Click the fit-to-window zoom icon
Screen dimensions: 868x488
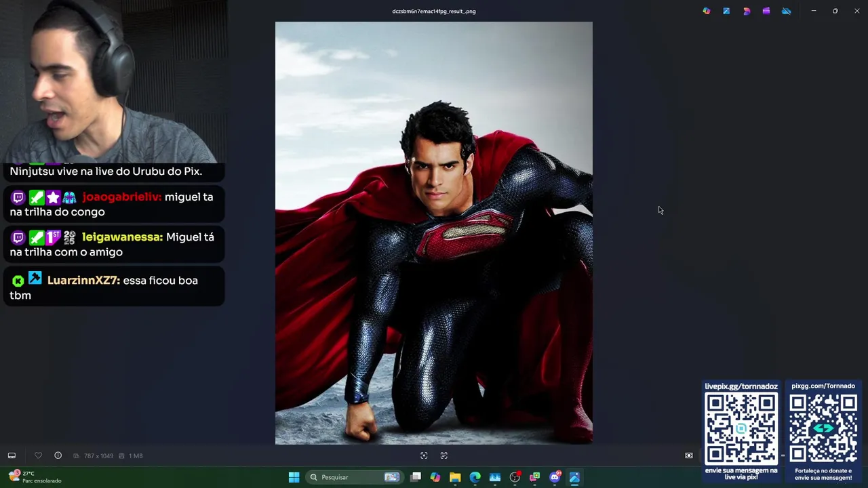(424, 455)
